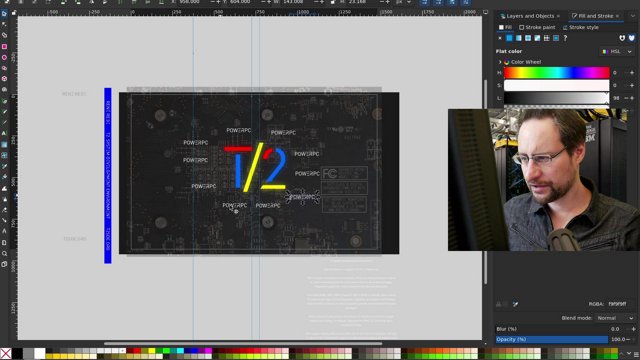Select the 3D Box tool
This screenshot has height=360, width=640.
pos(4,79)
